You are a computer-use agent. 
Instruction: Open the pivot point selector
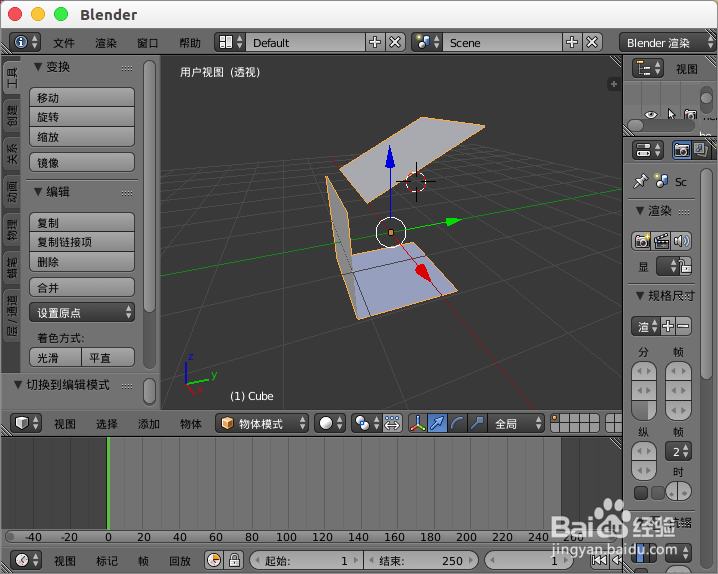[366, 423]
